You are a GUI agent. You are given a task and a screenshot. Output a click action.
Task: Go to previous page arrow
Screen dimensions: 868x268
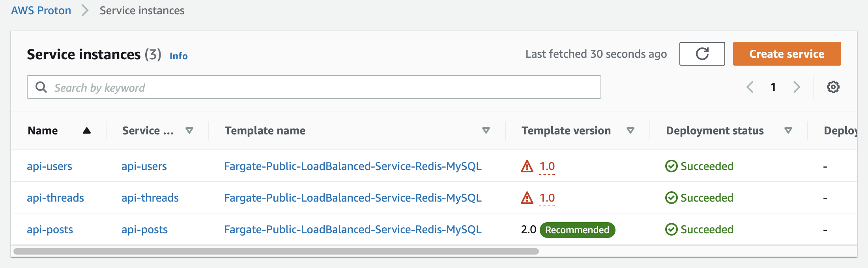(x=750, y=87)
